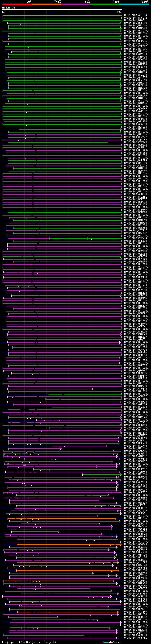Viewport: 151px width, 644px height.
Task: Click the short green bar for UniRef100_C3ZI43
Action: coord(58,142)
